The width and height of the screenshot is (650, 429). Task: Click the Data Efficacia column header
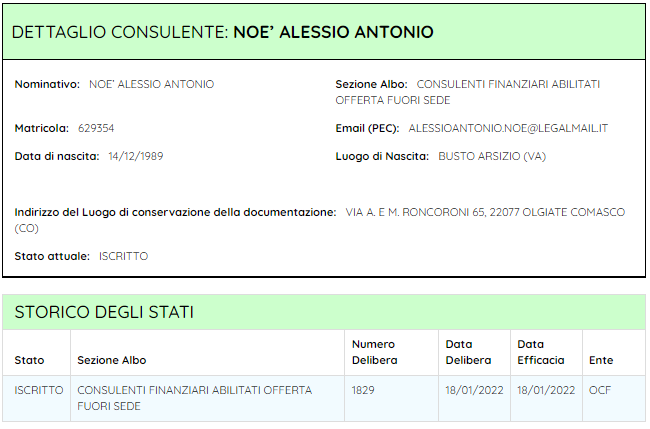[541, 352]
